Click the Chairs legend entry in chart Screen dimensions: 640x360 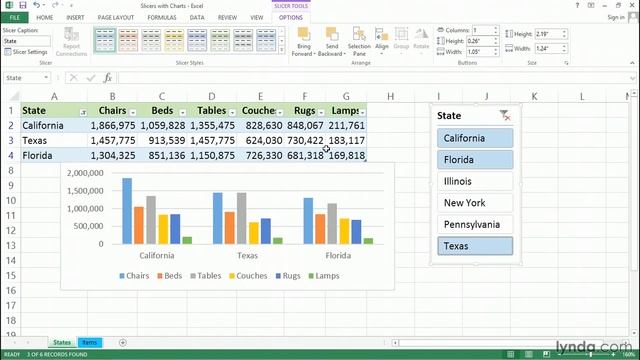tap(134, 276)
